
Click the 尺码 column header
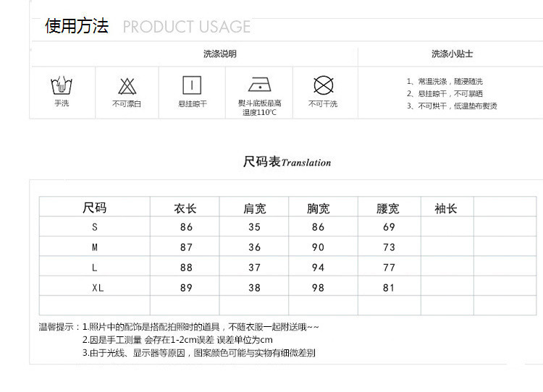95,208
